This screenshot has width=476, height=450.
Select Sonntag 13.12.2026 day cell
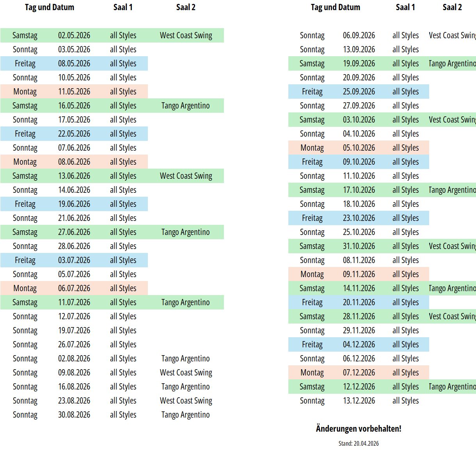click(312, 401)
